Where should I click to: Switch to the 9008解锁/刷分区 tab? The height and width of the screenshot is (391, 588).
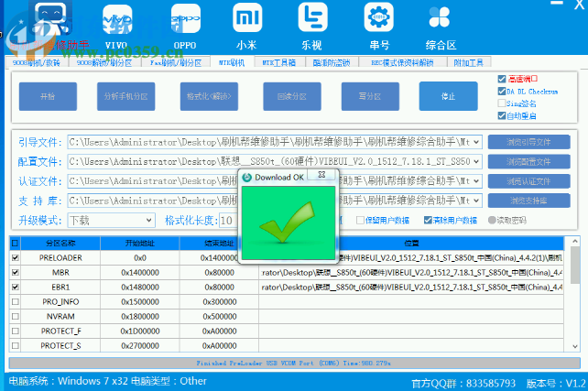(x=104, y=62)
